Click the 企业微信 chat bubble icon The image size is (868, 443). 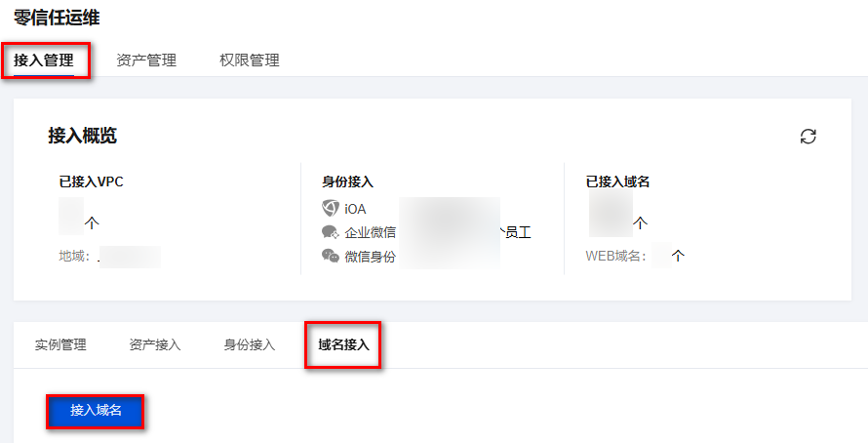pyautogui.click(x=331, y=232)
